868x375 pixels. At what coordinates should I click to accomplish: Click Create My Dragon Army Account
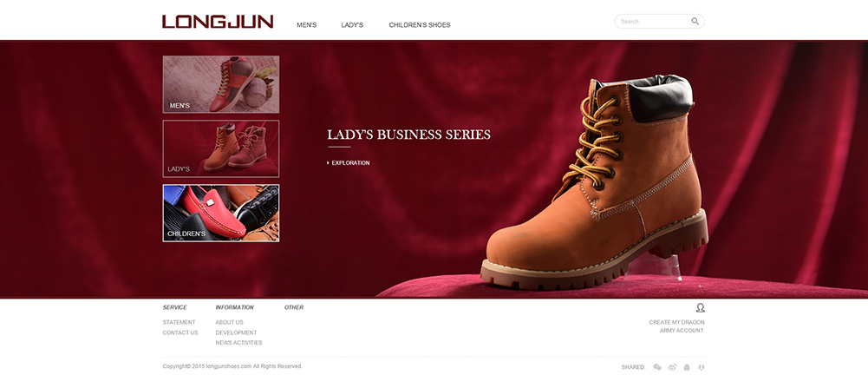click(x=676, y=326)
